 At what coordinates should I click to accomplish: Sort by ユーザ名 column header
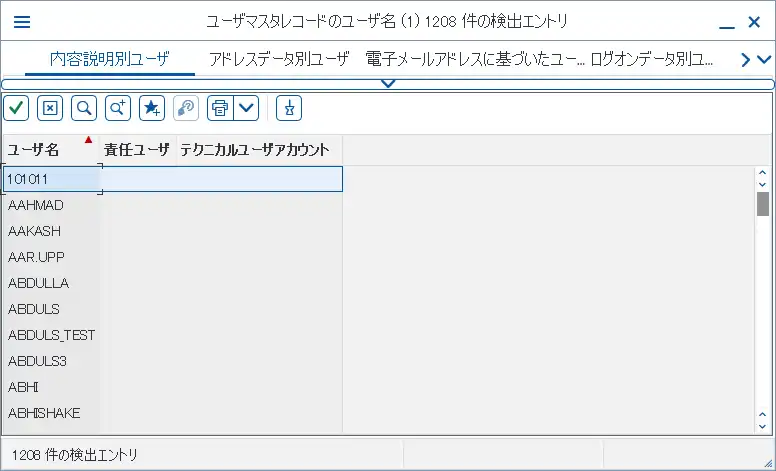pos(49,149)
